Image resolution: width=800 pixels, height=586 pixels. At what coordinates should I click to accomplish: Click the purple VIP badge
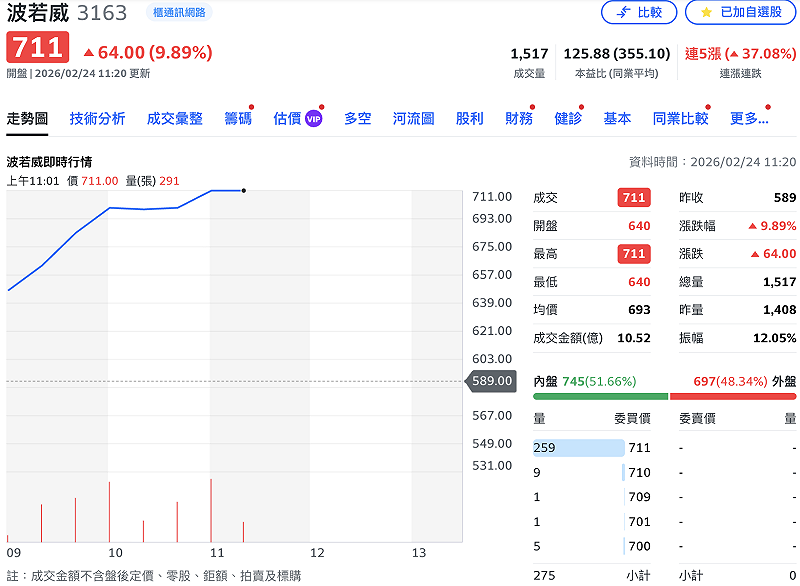tap(313, 118)
